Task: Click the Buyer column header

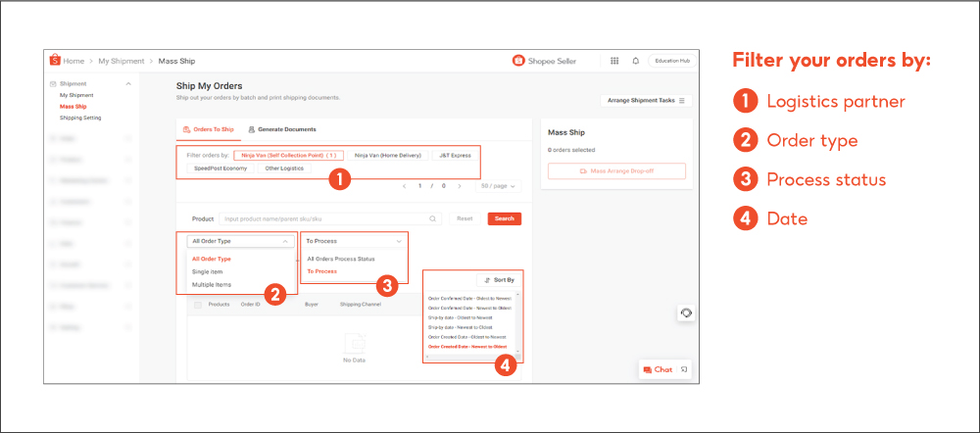Action: coord(312,305)
